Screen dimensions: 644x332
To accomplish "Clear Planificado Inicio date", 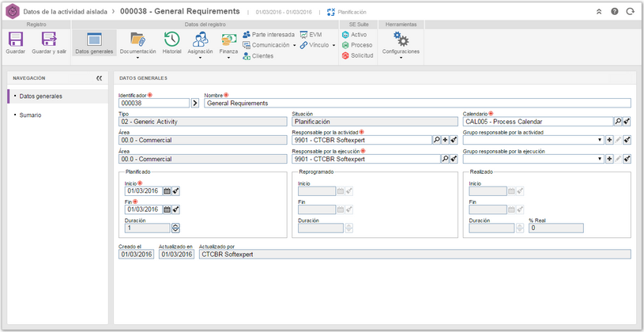I will (x=175, y=191).
